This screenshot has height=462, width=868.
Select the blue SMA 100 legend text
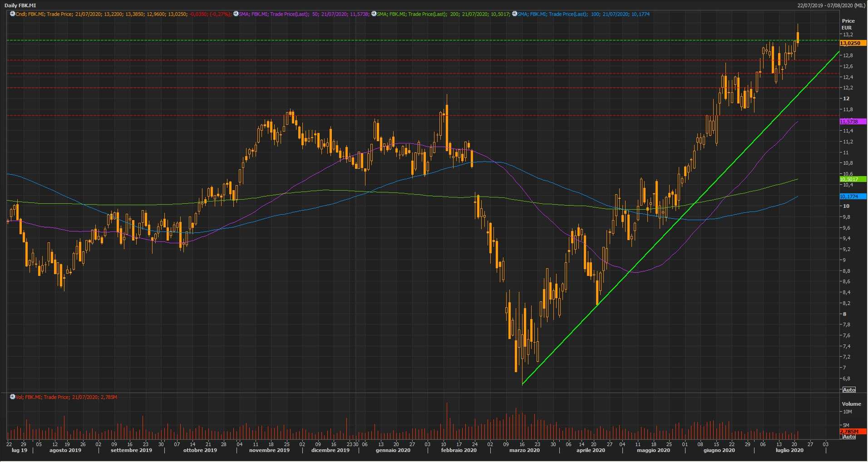tap(583, 14)
